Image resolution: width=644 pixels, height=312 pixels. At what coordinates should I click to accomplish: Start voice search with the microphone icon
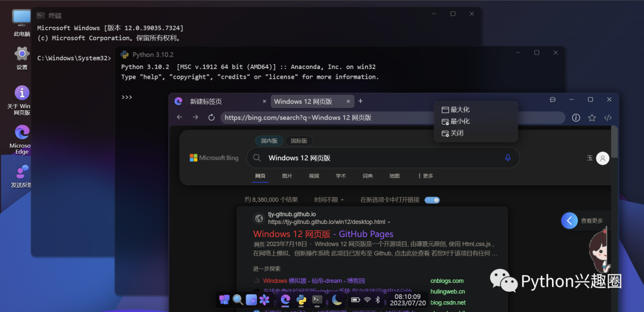507,157
